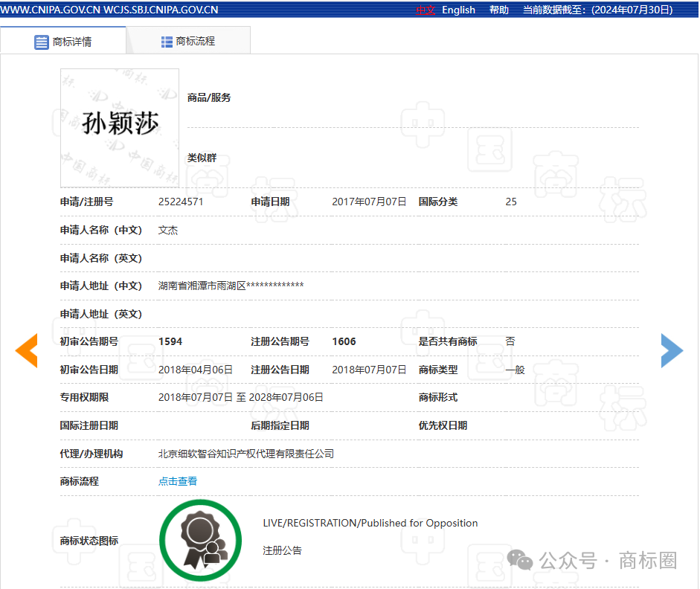Select the agency name 北京细软智谷知识产权代理有限责任公司
Viewport: 700px width, 589px height.
246,454
